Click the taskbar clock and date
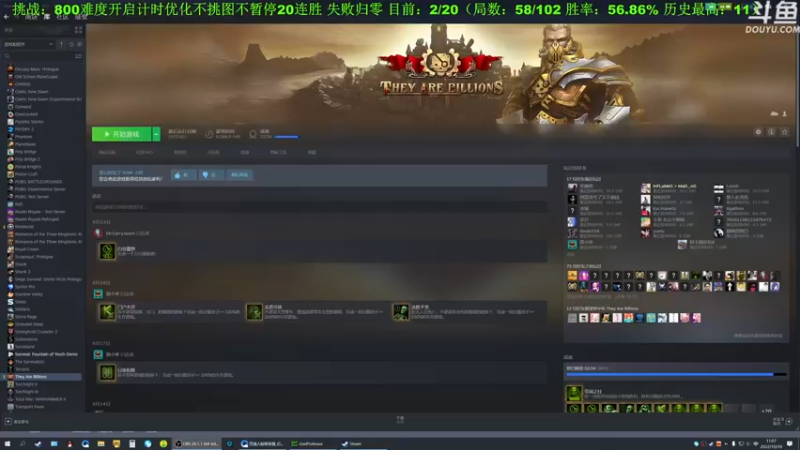This screenshot has height=450, width=800. coord(771,443)
